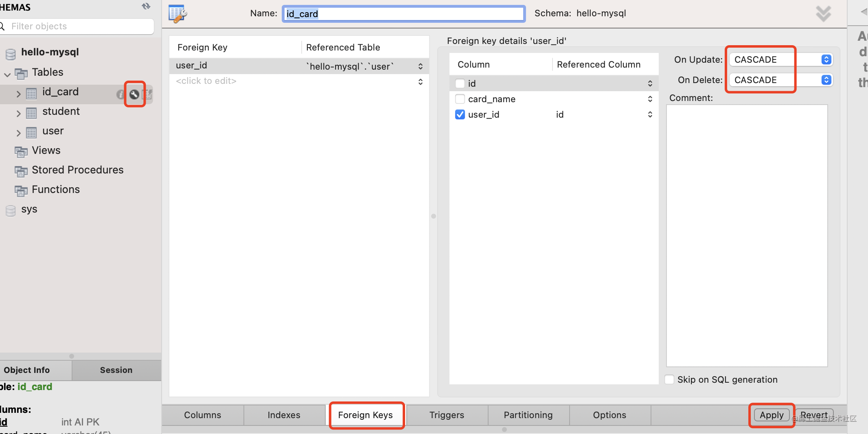Open the Triggers tab

(447, 415)
